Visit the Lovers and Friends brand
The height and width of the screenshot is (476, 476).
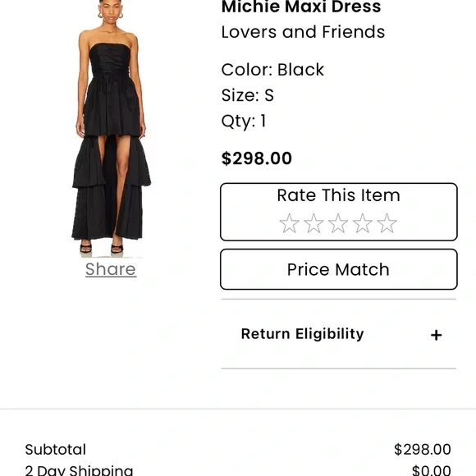(x=303, y=32)
